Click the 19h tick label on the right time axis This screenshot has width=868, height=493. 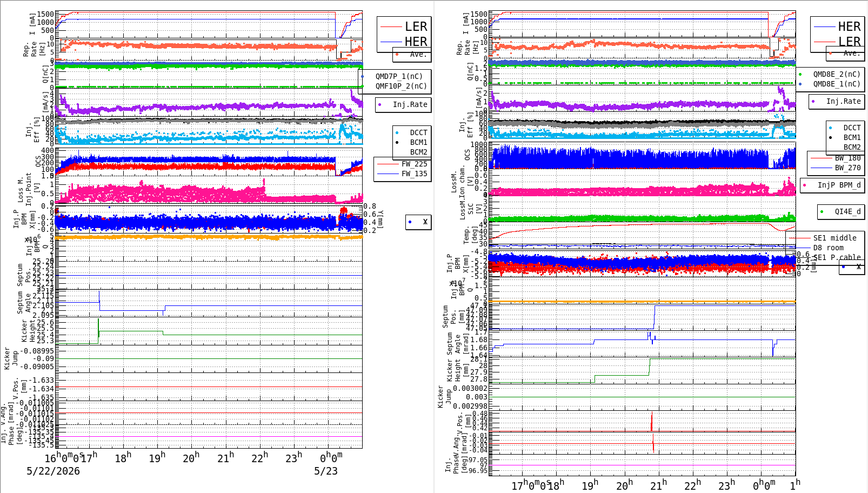(x=590, y=485)
